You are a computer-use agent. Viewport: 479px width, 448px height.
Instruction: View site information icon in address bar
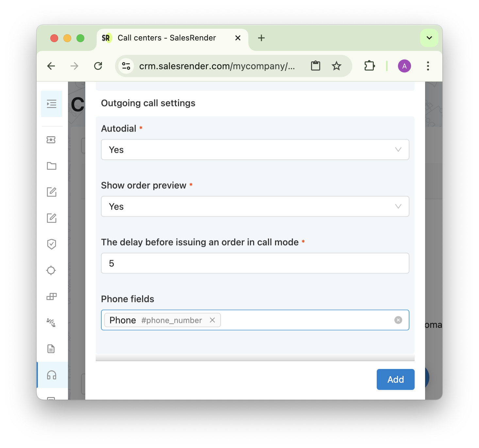(x=126, y=66)
